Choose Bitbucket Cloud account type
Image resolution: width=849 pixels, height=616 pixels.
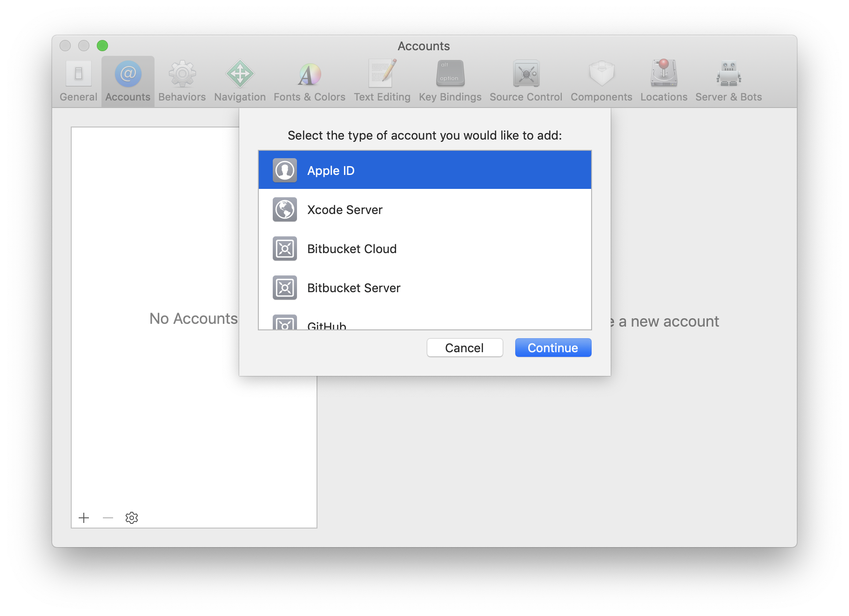coord(424,249)
